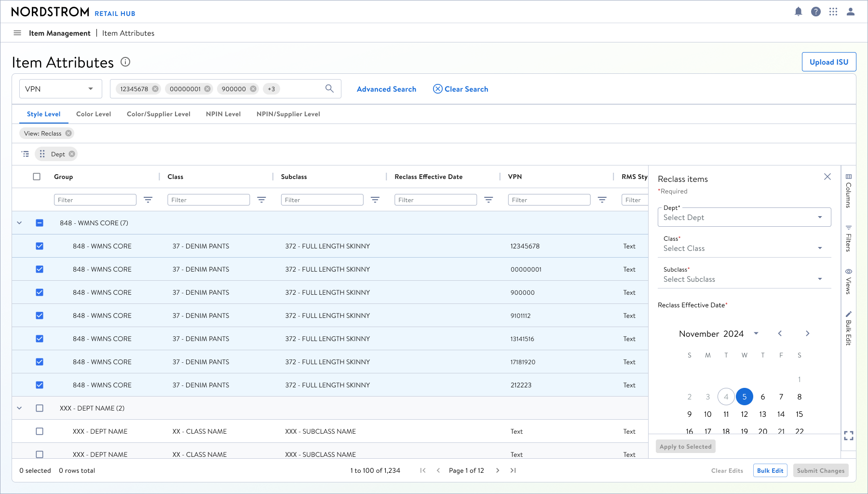868x494 pixels.
Task: Toggle the select-all header checkbox
Action: pyautogui.click(x=37, y=177)
